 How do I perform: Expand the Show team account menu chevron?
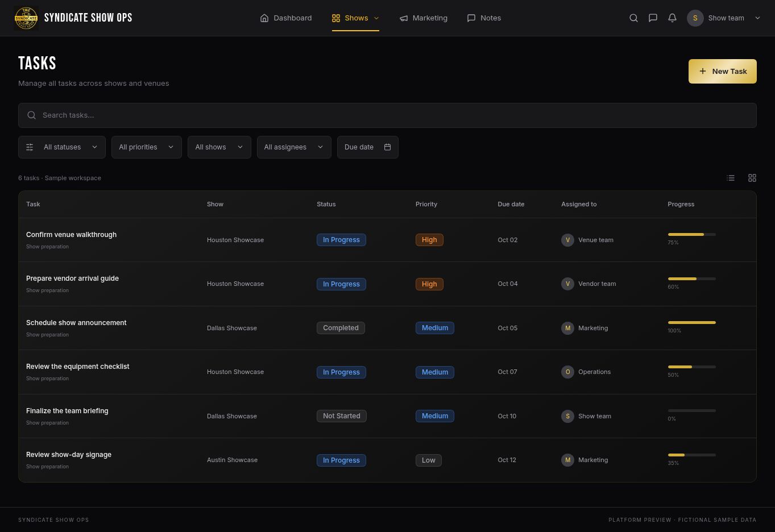pyautogui.click(x=757, y=18)
